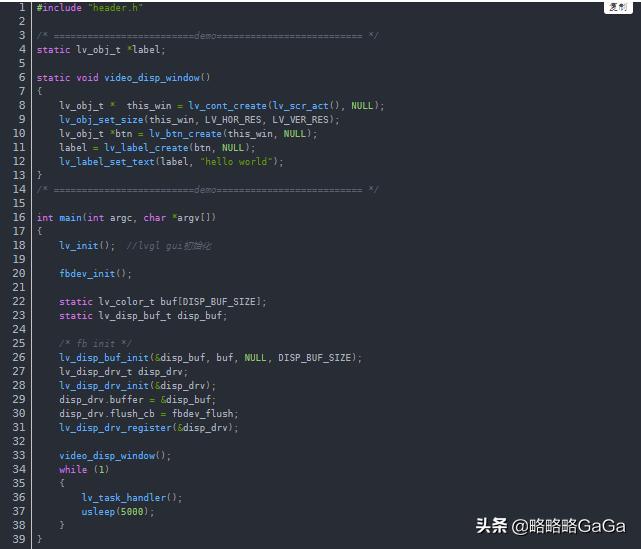Click the "main" function name
641x549 pixels.
point(70,218)
